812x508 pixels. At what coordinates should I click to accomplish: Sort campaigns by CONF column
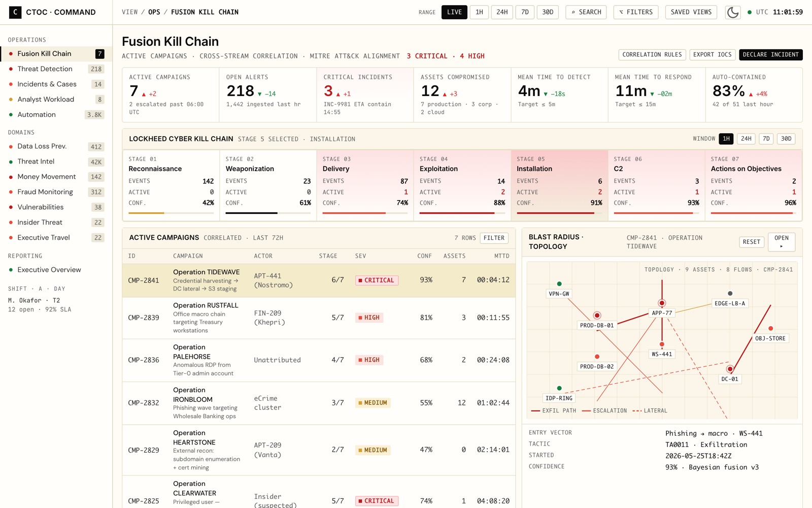click(424, 256)
